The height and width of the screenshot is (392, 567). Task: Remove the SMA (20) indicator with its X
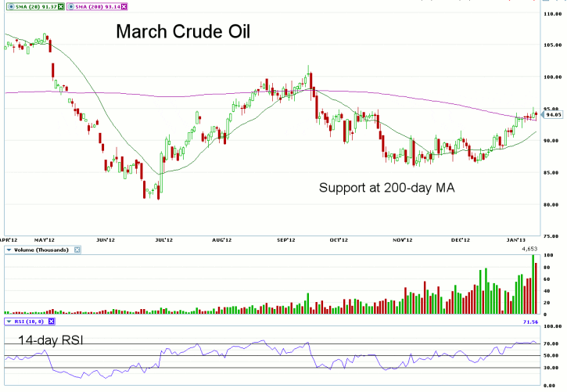63,6
